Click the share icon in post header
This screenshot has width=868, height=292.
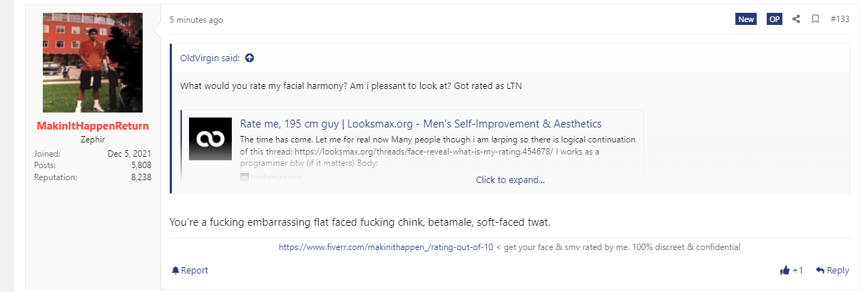[797, 19]
